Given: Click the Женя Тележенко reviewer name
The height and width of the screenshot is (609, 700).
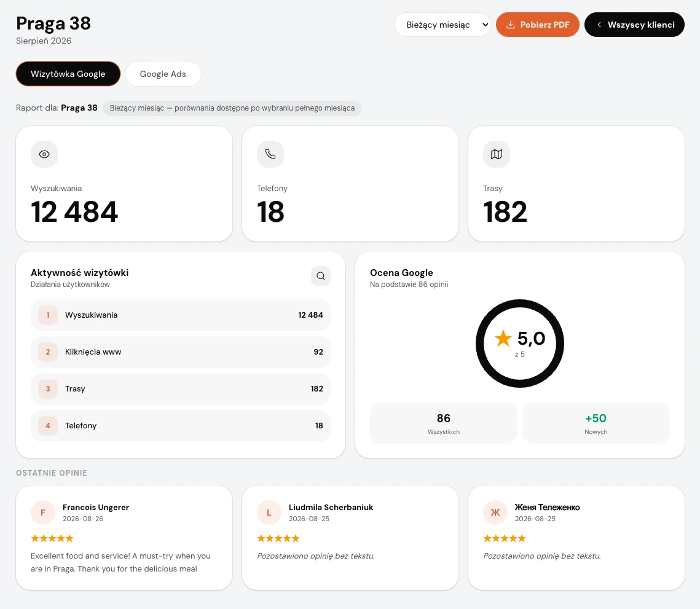Looking at the screenshot, I should pos(548,507).
